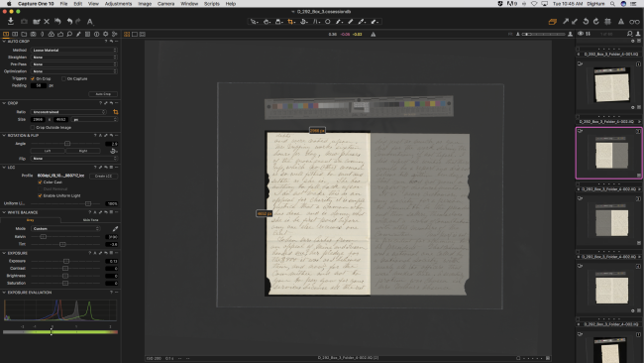
Task: Switch to white balance Skin Tone tab
Action: coord(91,220)
